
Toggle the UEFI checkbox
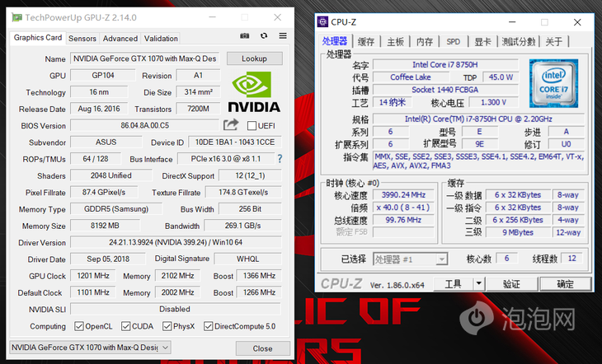coord(252,125)
